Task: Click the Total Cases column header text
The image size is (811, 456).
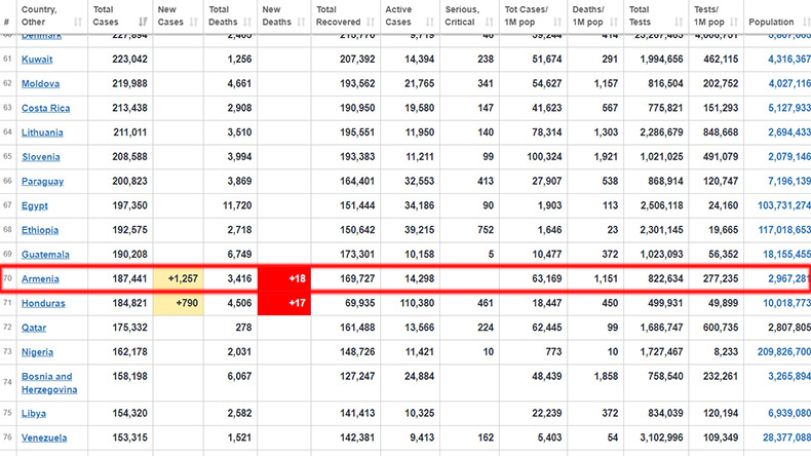Action: (x=106, y=16)
